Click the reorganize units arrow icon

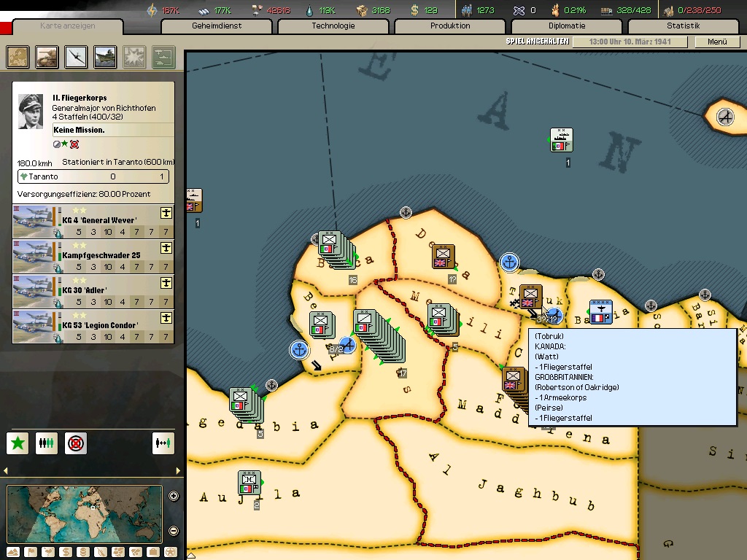tap(163, 443)
